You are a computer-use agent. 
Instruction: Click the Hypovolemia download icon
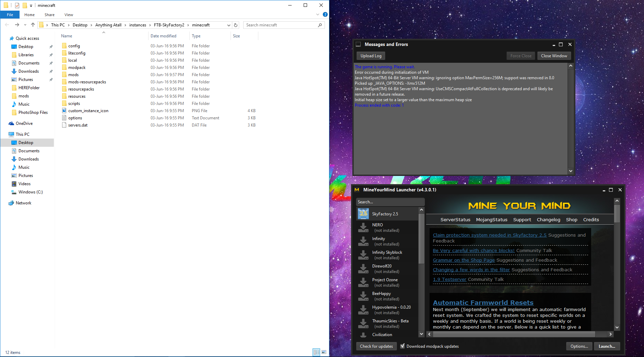click(x=363, y=310)
